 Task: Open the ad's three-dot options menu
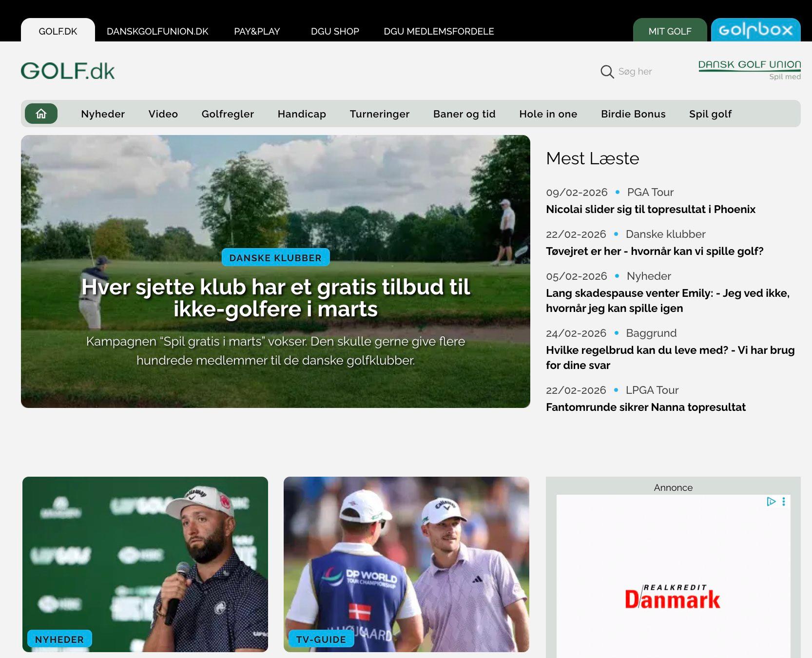pyautogui.click(x=784, y=502)
